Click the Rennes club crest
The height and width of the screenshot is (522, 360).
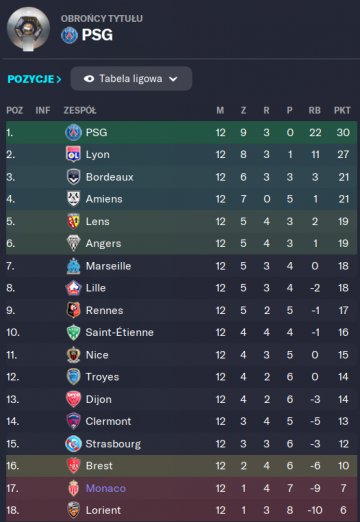point(73,310)
